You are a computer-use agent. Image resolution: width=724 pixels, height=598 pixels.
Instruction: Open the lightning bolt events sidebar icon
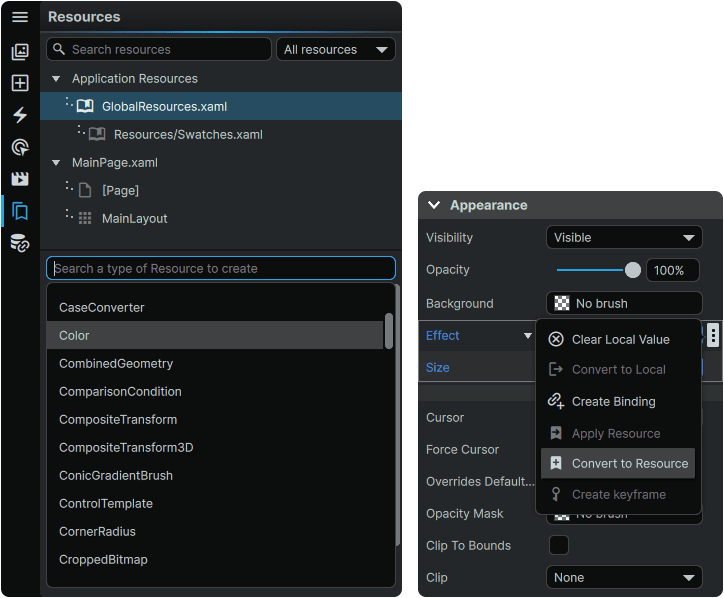tap(20, 115)
